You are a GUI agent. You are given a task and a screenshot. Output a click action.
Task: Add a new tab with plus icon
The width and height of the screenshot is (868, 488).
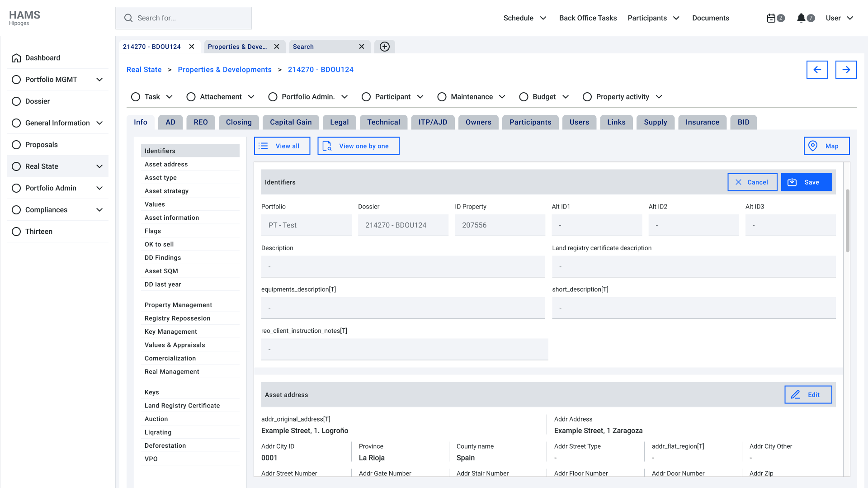coord(385,47)
